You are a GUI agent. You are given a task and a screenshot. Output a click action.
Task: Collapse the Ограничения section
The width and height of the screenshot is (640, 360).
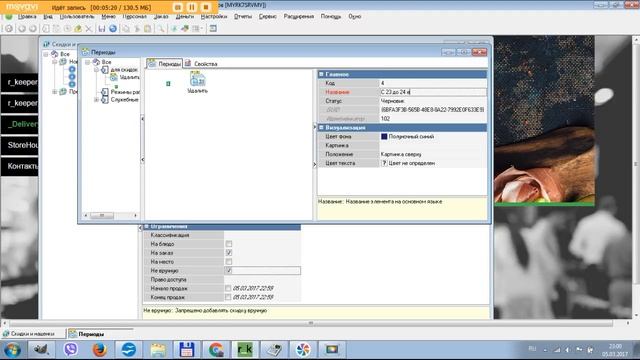pyautogui.click(x=147, y=226)
